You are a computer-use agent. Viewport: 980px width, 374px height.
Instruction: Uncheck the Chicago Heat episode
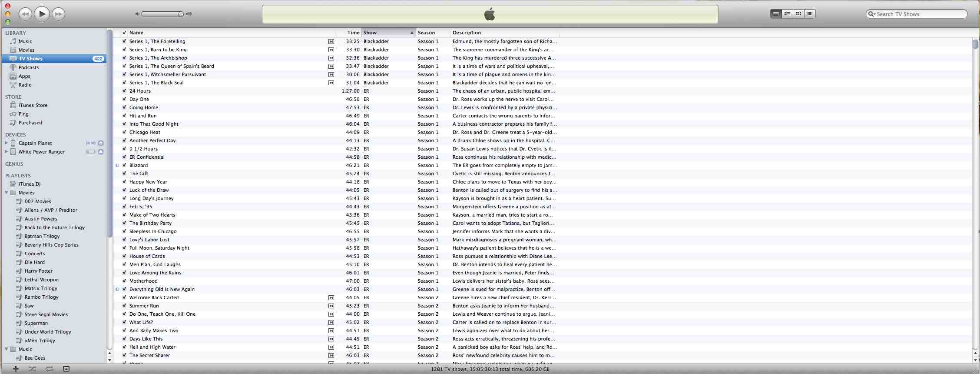[124, 132]
